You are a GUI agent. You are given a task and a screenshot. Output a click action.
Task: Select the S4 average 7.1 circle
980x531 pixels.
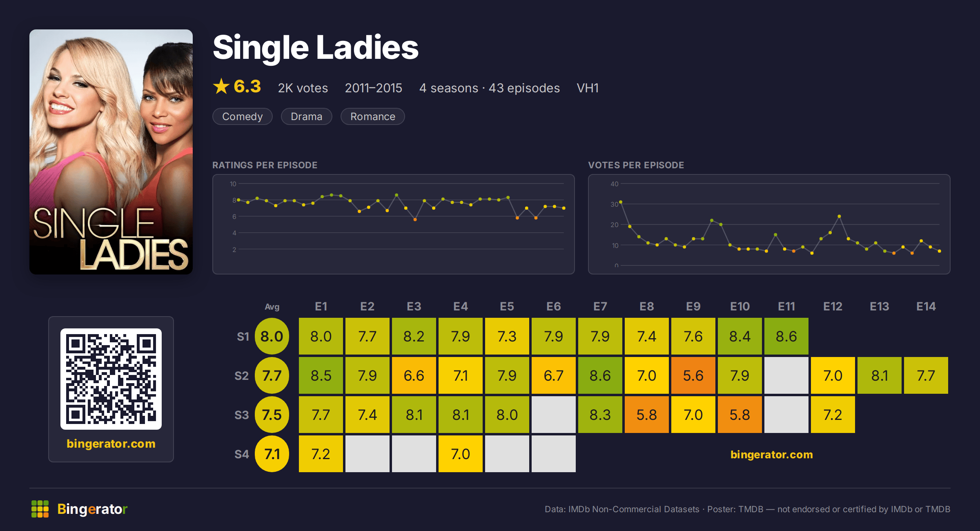[272, 454]
